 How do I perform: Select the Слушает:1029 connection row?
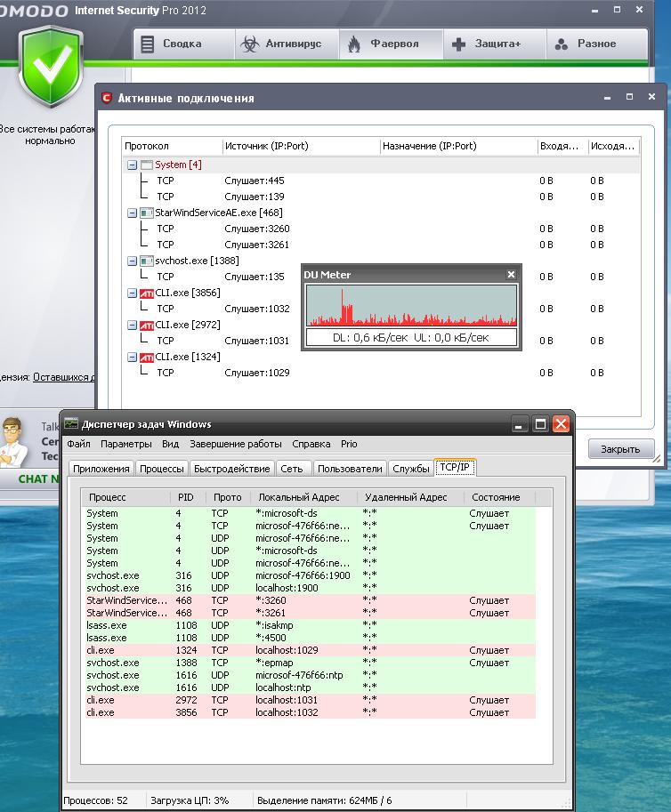(381, 373)
